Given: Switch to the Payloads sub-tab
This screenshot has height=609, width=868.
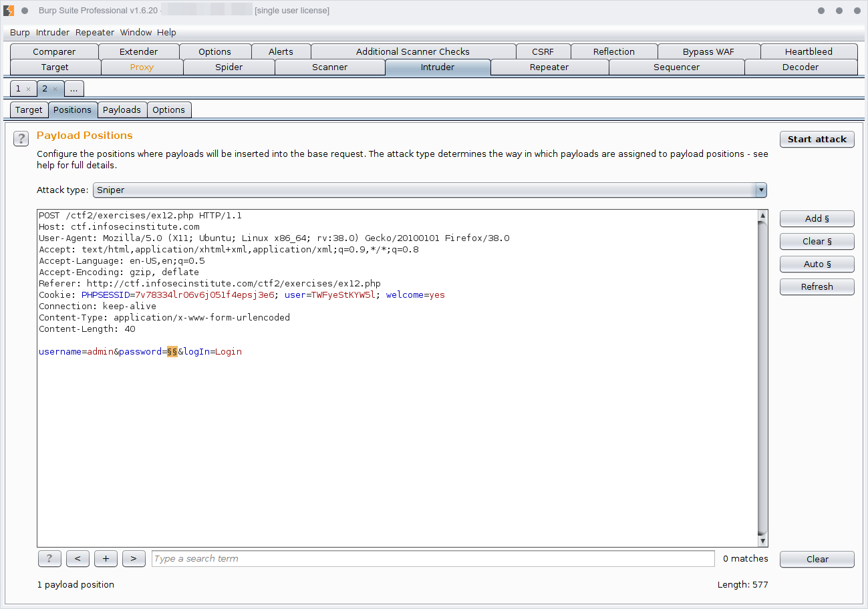Looking at the screenshot, I should point(122,110).
